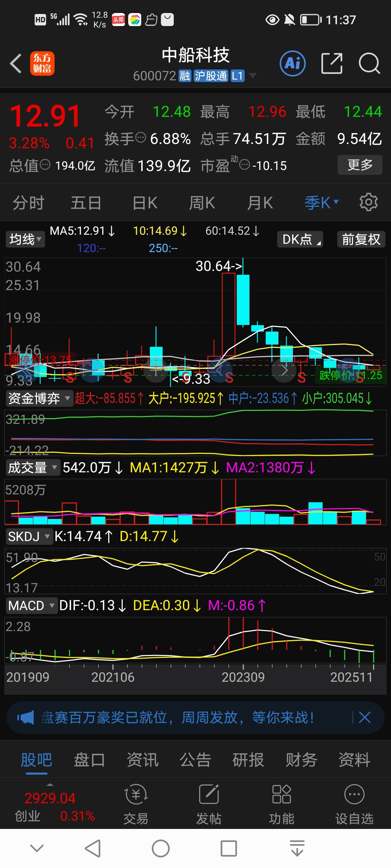Select the 资料 tab
The image size is (391, 868).
354,759
